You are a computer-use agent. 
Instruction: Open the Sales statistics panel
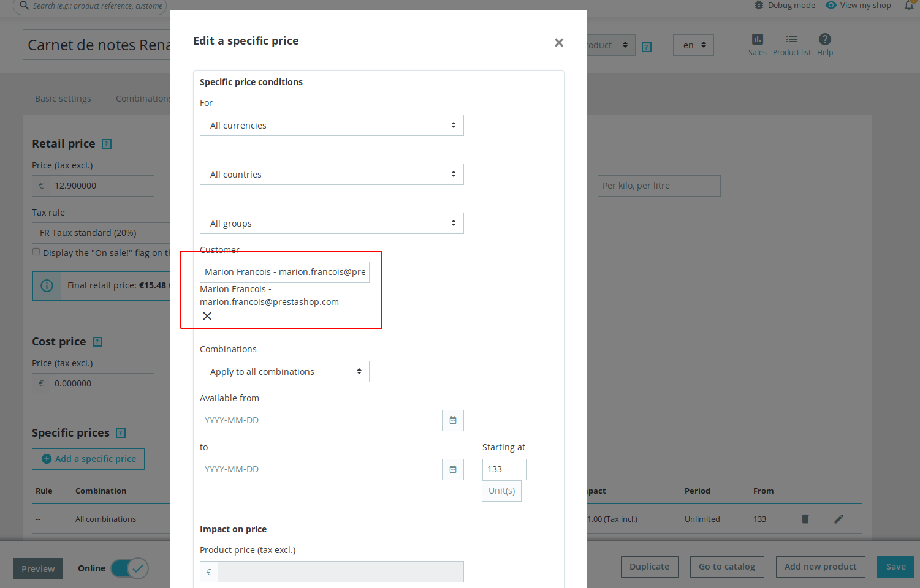758,44
